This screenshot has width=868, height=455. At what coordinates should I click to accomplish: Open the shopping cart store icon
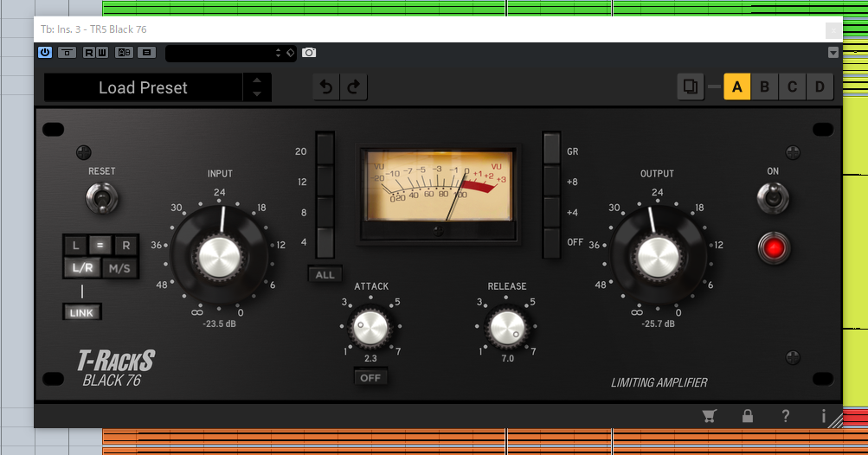[x=710, y=416]
